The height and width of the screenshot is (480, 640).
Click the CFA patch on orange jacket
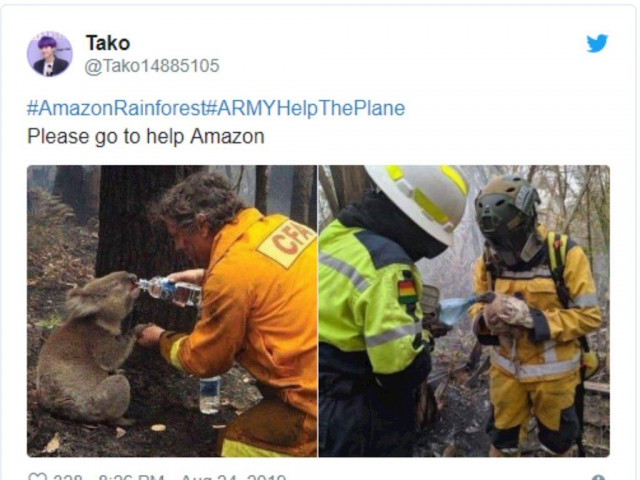click(x=287, y=243)
